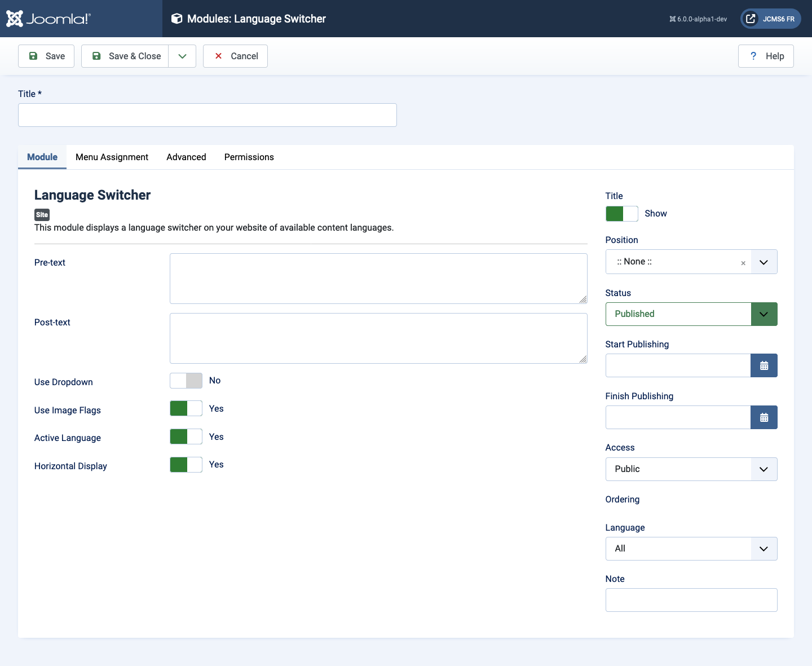Click the Joomla logo

(x=48, y=19)
